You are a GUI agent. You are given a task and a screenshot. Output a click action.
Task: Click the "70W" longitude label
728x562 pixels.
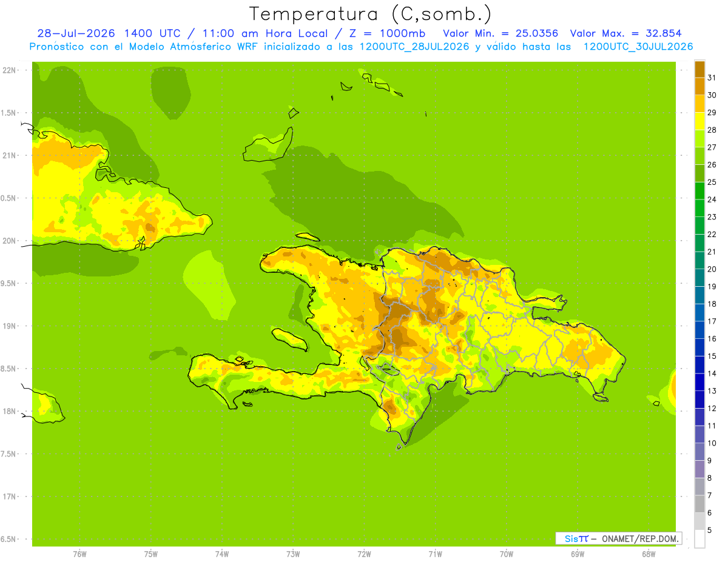tap(507, 554)
